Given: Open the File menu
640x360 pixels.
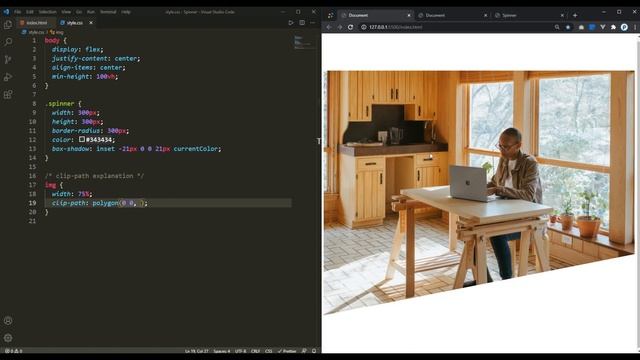Looking at the screenshot, I should pyautogui.click(x=18, y=12).
